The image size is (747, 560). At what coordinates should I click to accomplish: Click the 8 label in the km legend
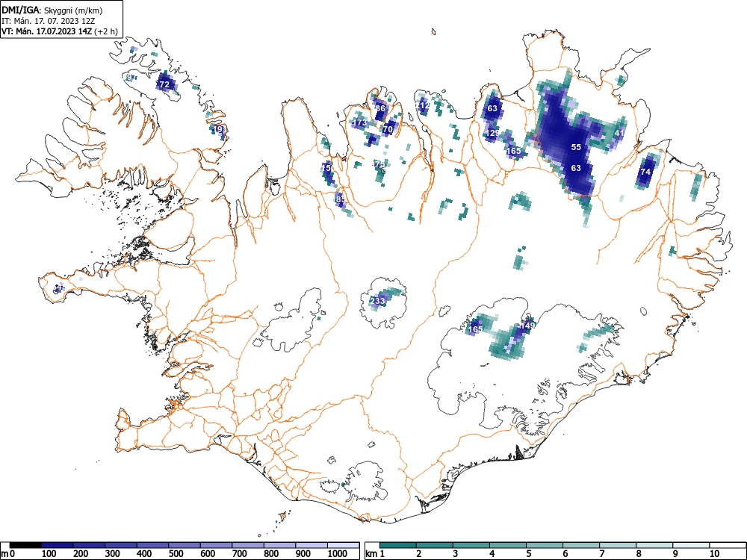(x=639, y=554)
